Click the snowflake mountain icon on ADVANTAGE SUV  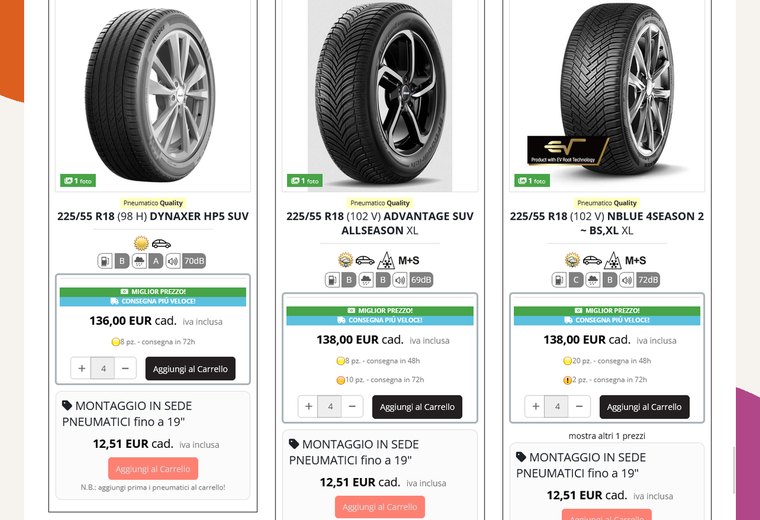[x=386, y=260]
